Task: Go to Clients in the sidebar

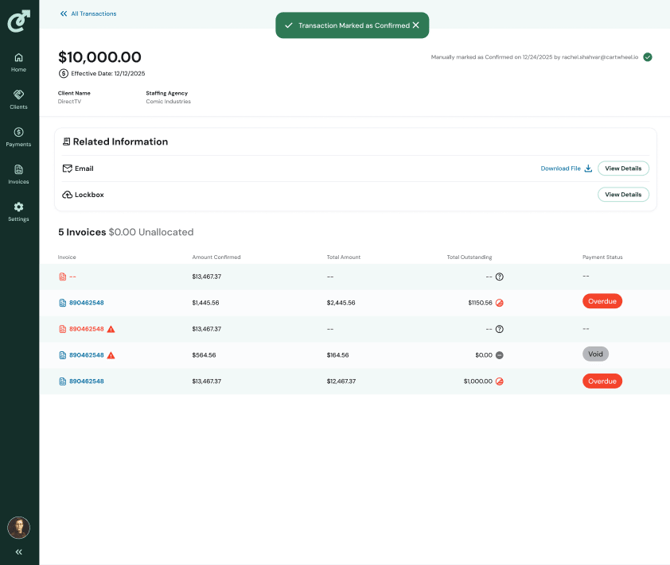Action: [18, 99]
